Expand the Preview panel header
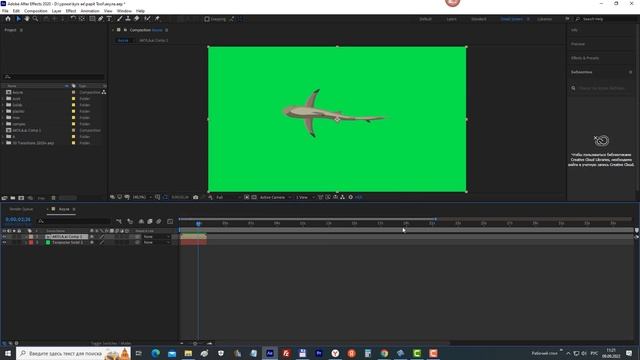This screenshot has width=640, height=360. click(x=578, y=44)
